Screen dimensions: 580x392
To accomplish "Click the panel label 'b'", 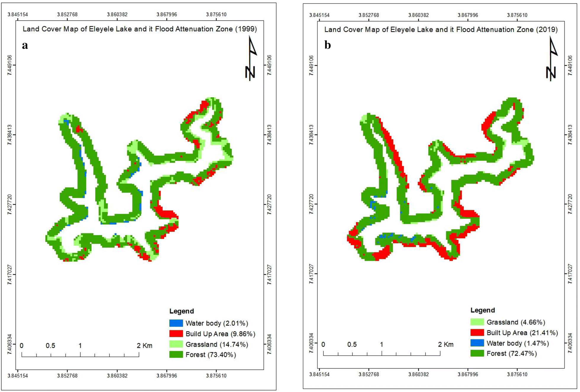I will point(327,45).
